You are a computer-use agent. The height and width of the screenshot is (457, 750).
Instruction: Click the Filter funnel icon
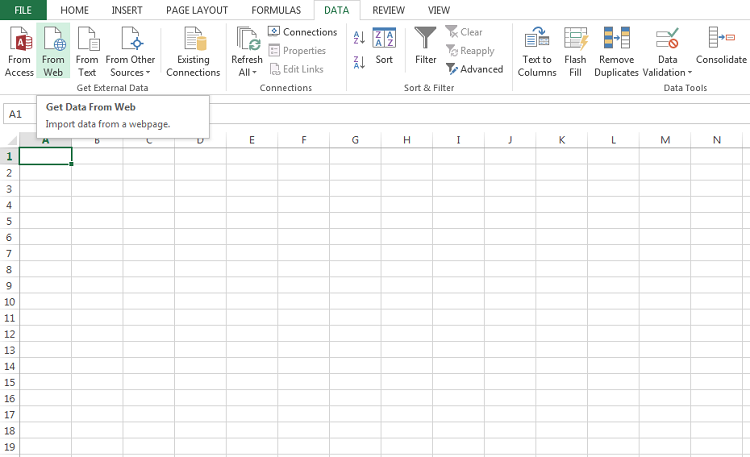tap(426, 40)
